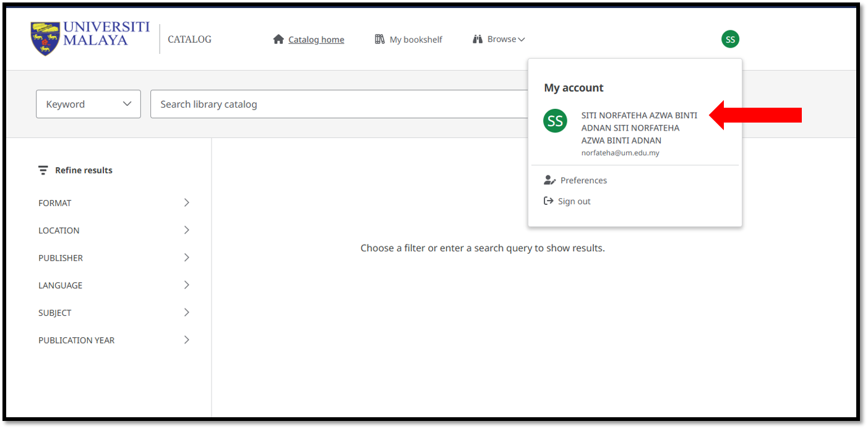Screen dimensions: 868x429
Task: Click the Universiti Malaya crest logo
Action: [x=45, y=38]
